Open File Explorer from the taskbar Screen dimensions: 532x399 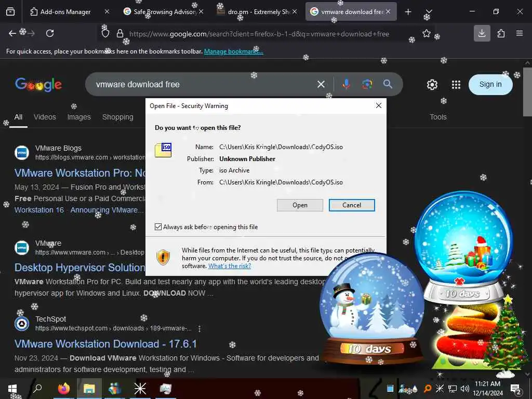(89, 389)
